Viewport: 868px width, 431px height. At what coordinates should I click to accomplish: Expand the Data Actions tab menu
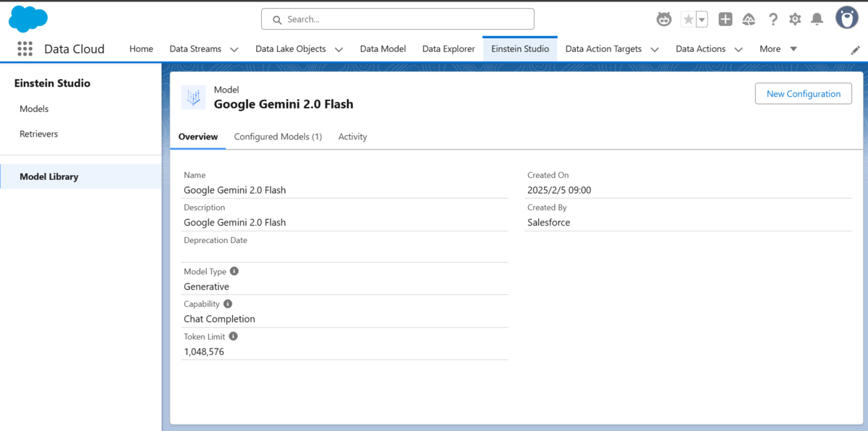739,49
